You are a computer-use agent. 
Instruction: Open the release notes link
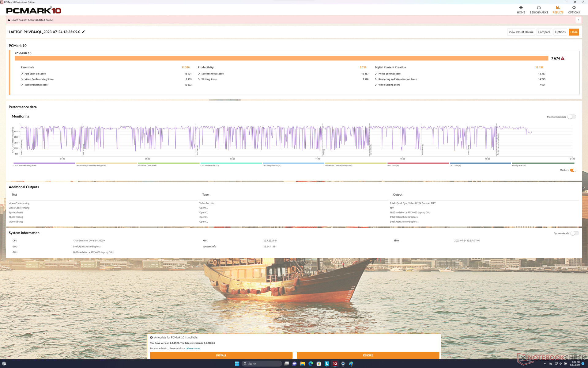pyautogui.click(x=193, y=348)
